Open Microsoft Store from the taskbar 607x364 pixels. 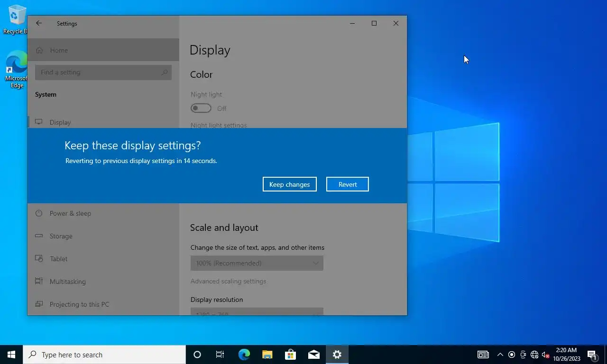(x=290, y=355)
